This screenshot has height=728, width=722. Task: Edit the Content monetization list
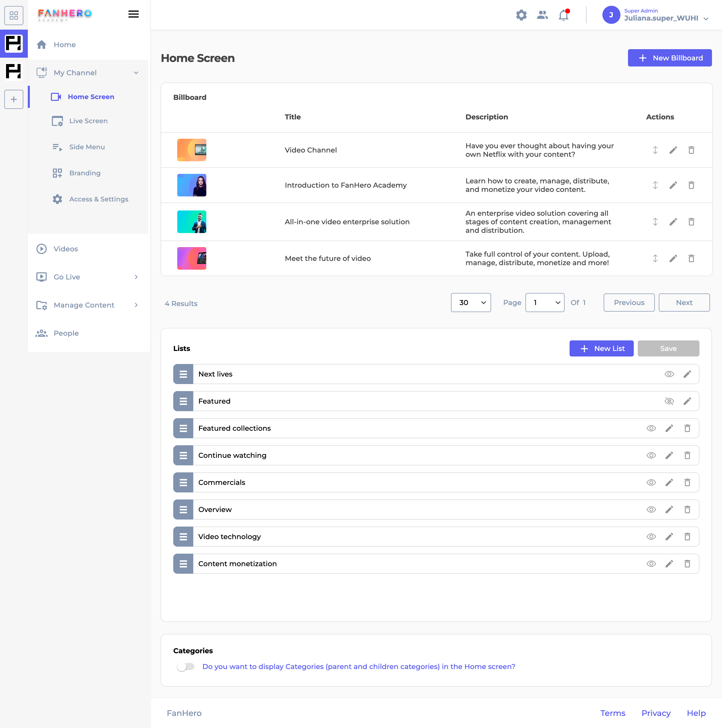[x=669, y=564]
